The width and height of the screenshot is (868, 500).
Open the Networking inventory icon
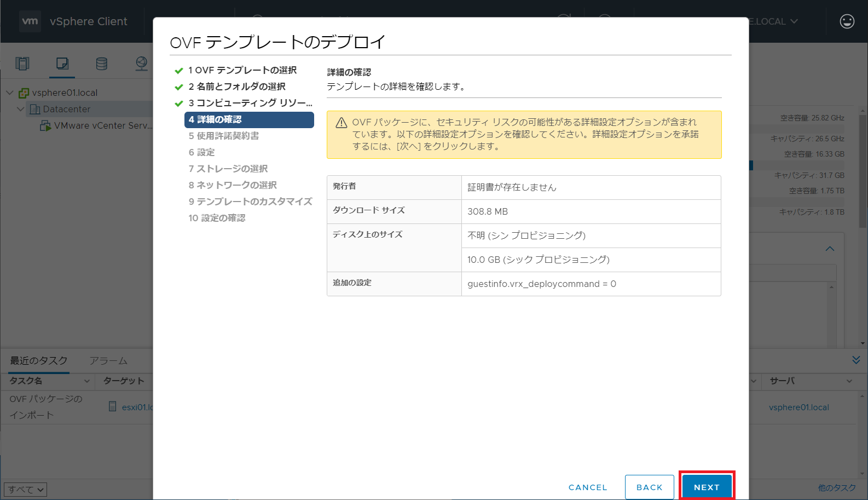pos(141,64)
